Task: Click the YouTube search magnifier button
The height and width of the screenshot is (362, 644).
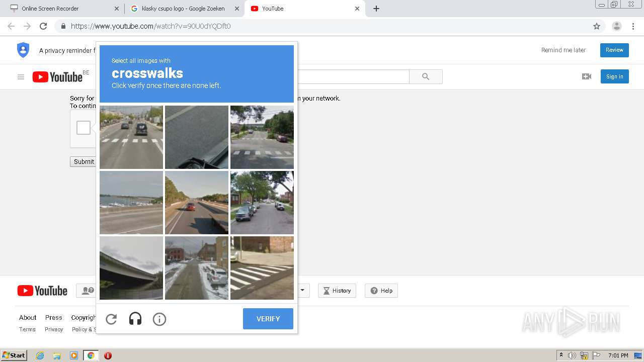Action: coord(426,76)
